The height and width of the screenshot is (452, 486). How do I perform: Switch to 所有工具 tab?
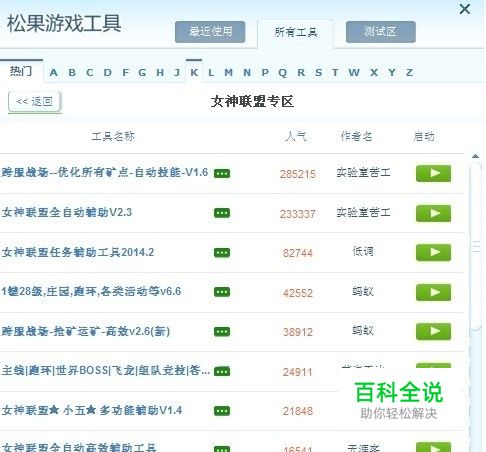295,33
